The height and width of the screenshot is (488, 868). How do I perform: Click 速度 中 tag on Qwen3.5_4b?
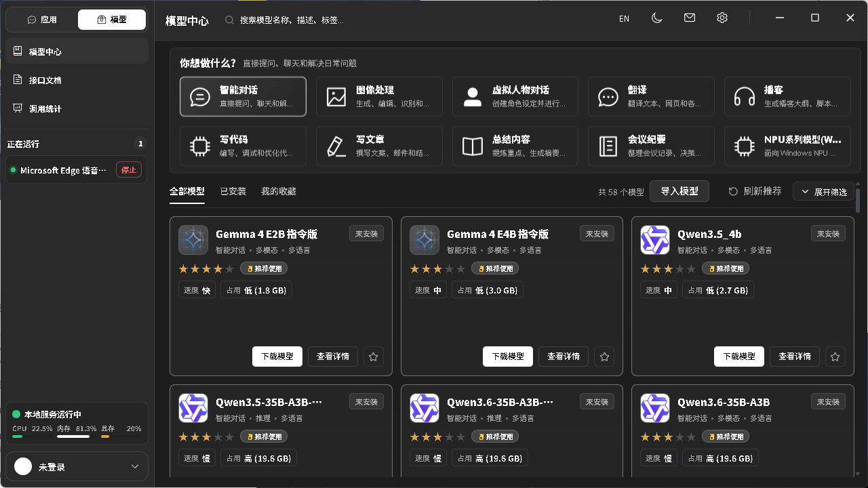click(658, 290)
